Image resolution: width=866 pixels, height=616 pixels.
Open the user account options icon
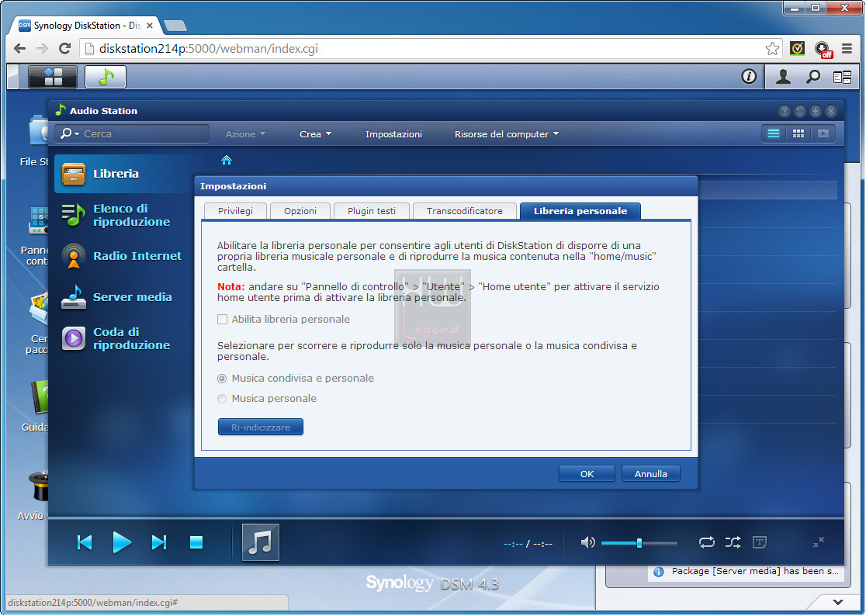click(783, 76)
